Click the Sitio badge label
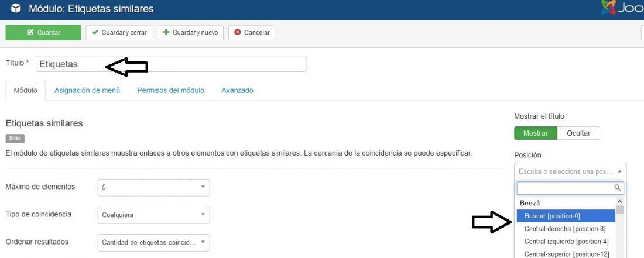The width and height of the screenshot is (644, 258). [x=15, y=139]
